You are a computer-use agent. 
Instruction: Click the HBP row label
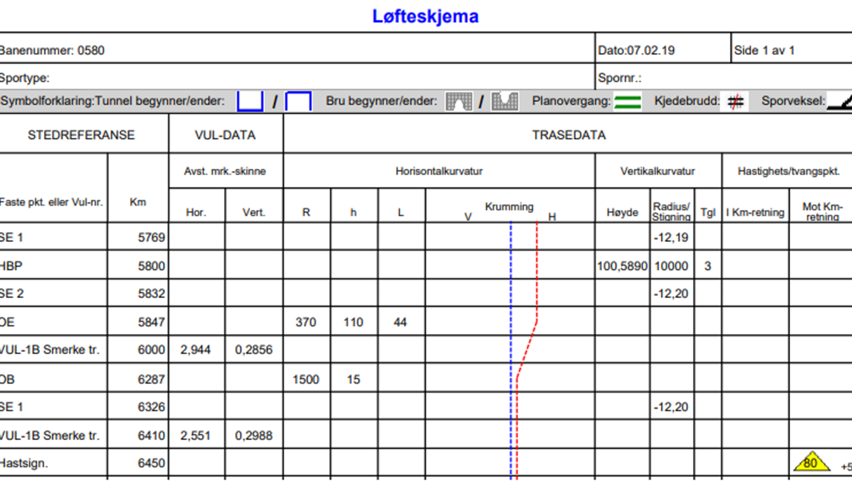coord(11,266)
